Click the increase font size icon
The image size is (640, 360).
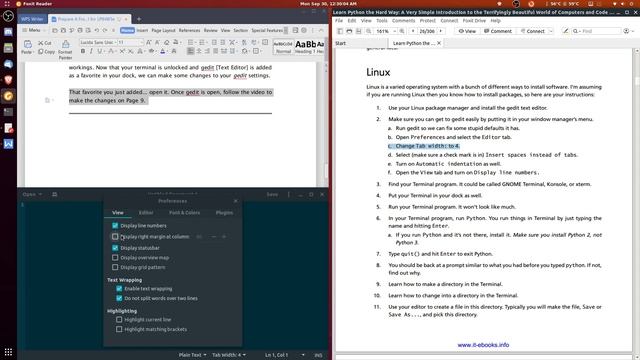pyautogui.click(x=149, y=42)
